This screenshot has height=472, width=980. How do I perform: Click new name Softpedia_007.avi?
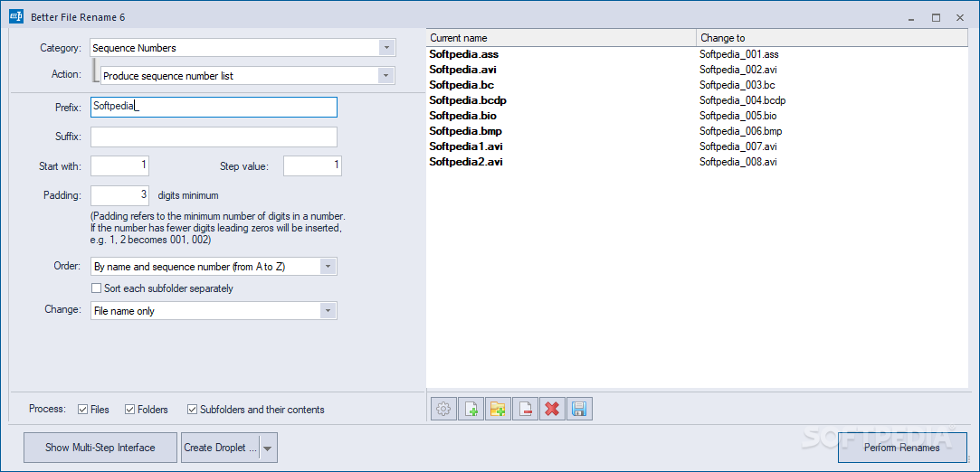738,146
